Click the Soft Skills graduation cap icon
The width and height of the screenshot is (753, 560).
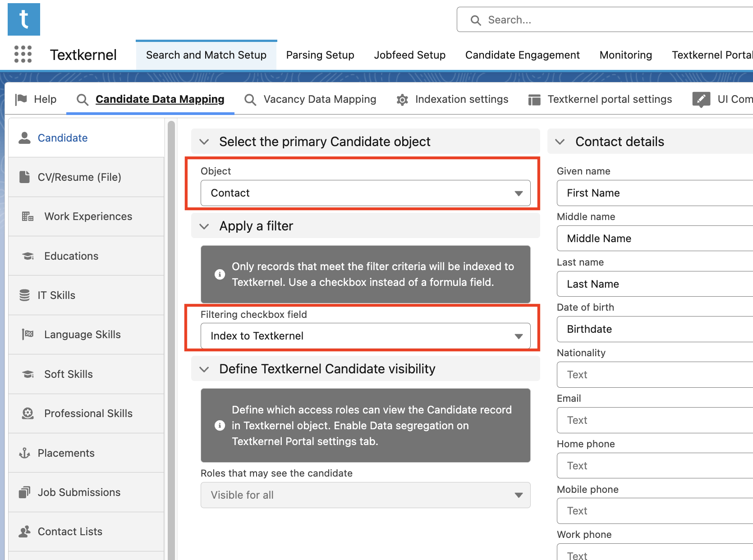point(28,374)
